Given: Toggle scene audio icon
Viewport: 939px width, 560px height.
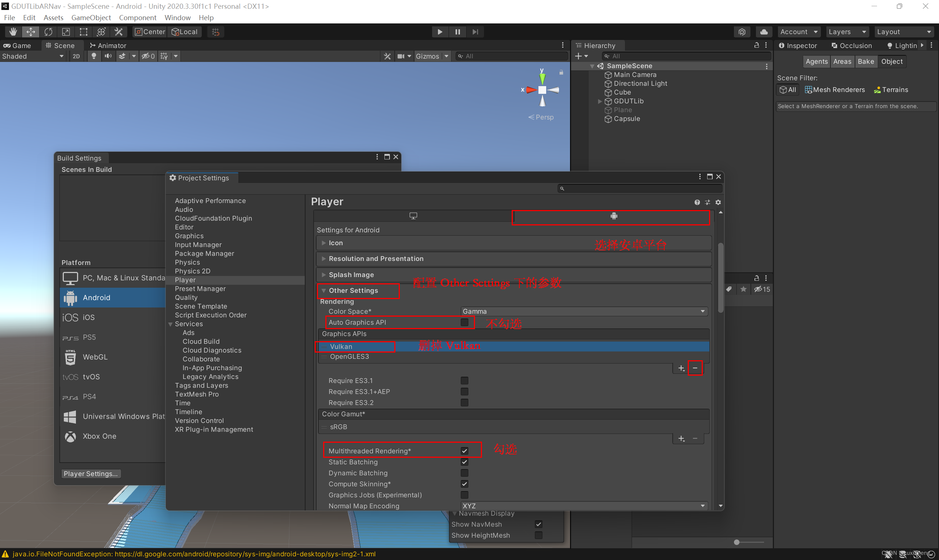Looking at the screenshot, I should pos(108,56).
